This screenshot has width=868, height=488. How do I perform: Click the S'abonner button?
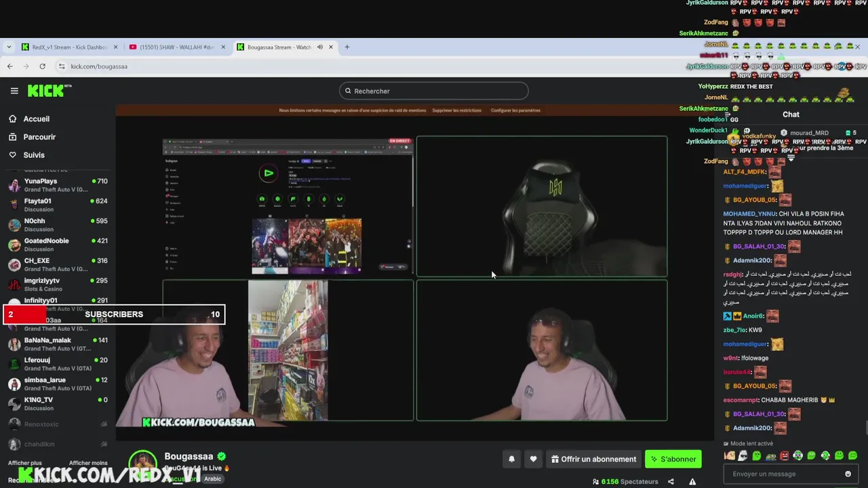pos(673,459)
